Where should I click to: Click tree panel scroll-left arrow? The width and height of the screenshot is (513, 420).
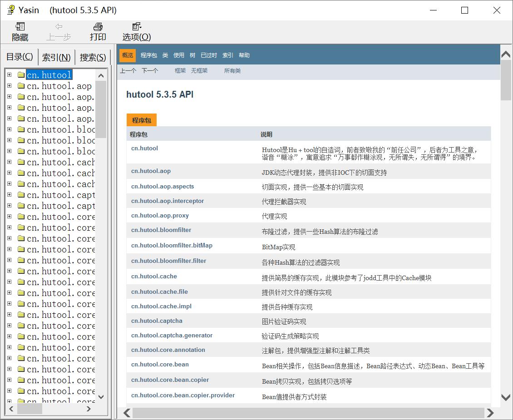(11, 409)
